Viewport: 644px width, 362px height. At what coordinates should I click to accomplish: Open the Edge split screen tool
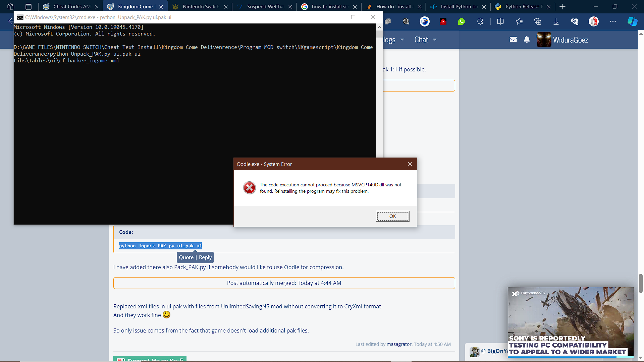pyautogui.click(x=500, y=21)
